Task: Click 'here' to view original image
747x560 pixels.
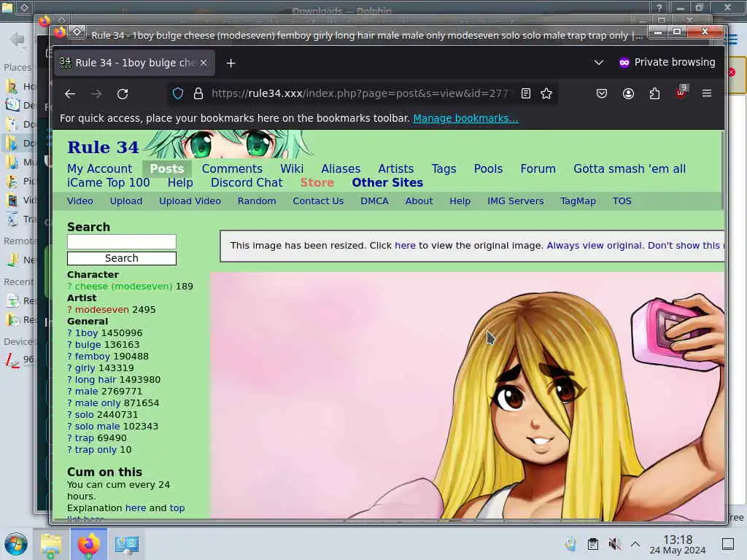Action: pos(405,245)
